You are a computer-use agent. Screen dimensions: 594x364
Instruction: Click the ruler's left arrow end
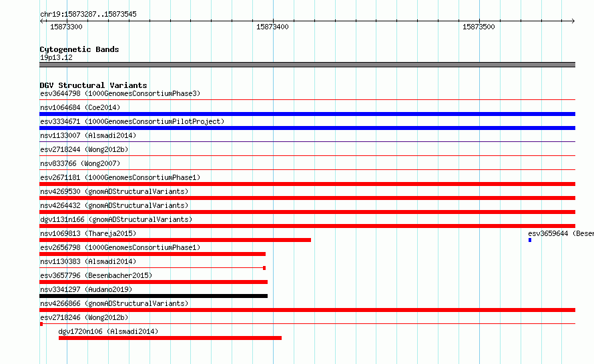tap(41, 21)
